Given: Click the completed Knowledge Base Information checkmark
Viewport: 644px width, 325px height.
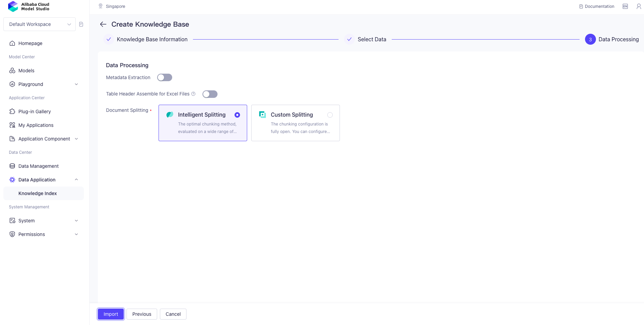Looking at the screenshot, I should point(109,39).
